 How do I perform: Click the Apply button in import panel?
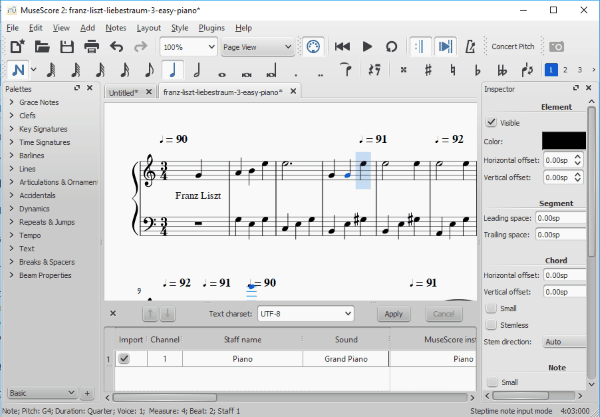tap(394, 314)
